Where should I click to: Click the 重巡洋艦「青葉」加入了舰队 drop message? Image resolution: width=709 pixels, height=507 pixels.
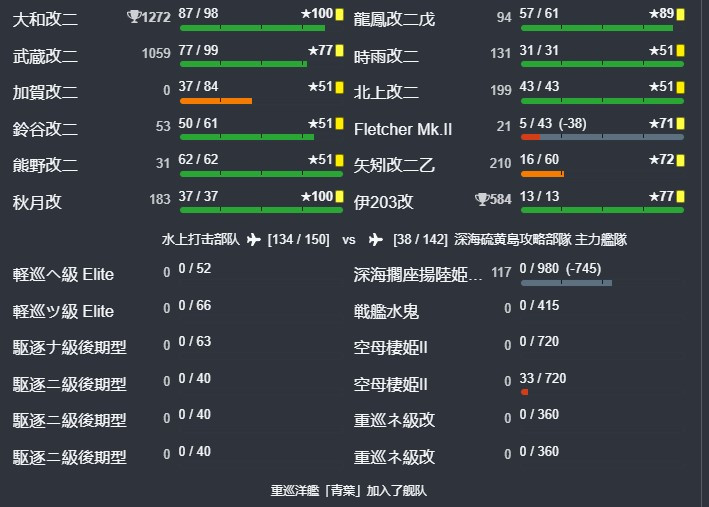349,491
